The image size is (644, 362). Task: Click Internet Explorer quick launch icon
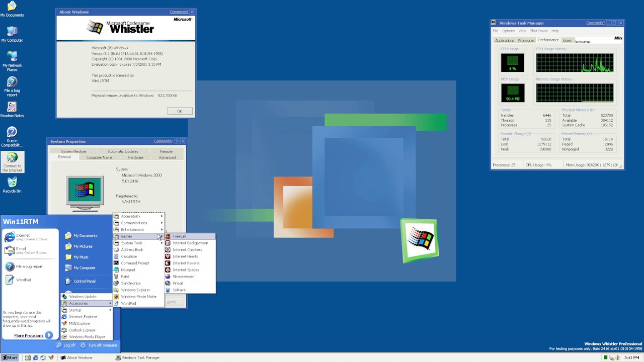pos(35,357)
